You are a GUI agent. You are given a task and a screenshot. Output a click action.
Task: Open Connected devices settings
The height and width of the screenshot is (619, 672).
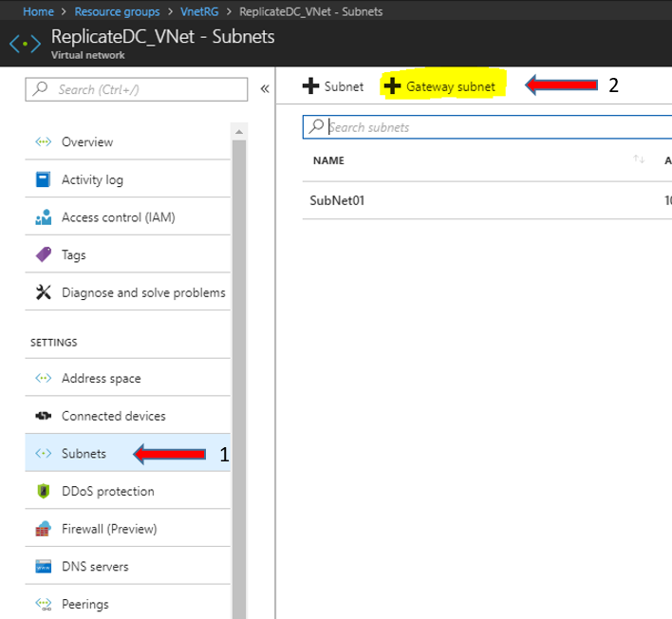[128, 416]
